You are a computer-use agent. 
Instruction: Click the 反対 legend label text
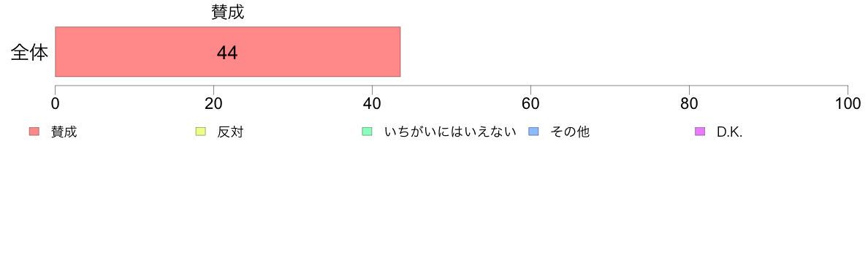[x=230, y=132]
